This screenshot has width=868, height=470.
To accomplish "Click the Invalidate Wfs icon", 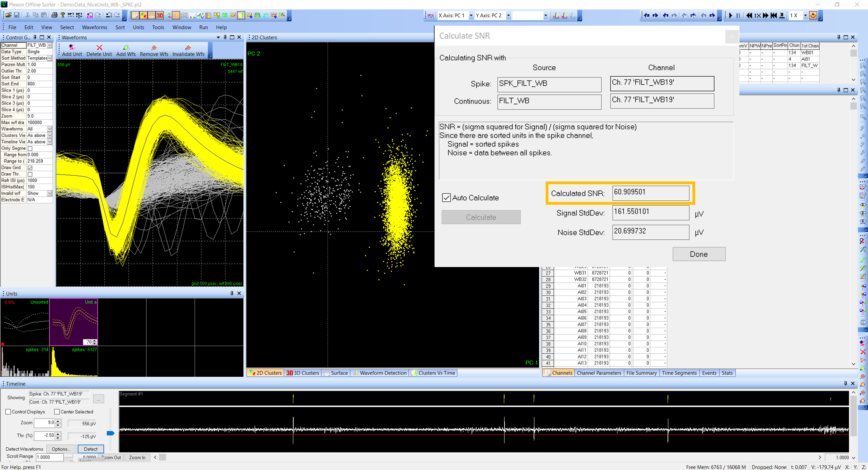I will coord(188,48).
